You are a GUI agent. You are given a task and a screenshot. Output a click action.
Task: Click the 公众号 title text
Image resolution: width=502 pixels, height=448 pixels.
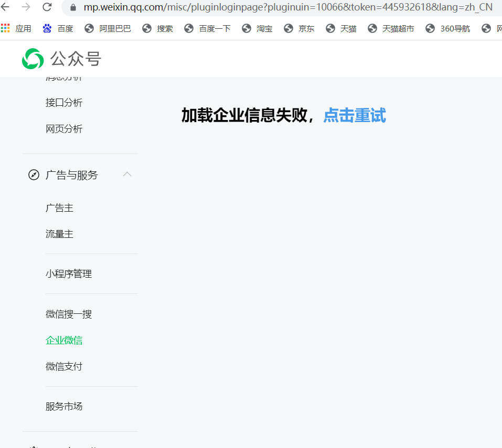pyautogui.click(x=76, y=59)
